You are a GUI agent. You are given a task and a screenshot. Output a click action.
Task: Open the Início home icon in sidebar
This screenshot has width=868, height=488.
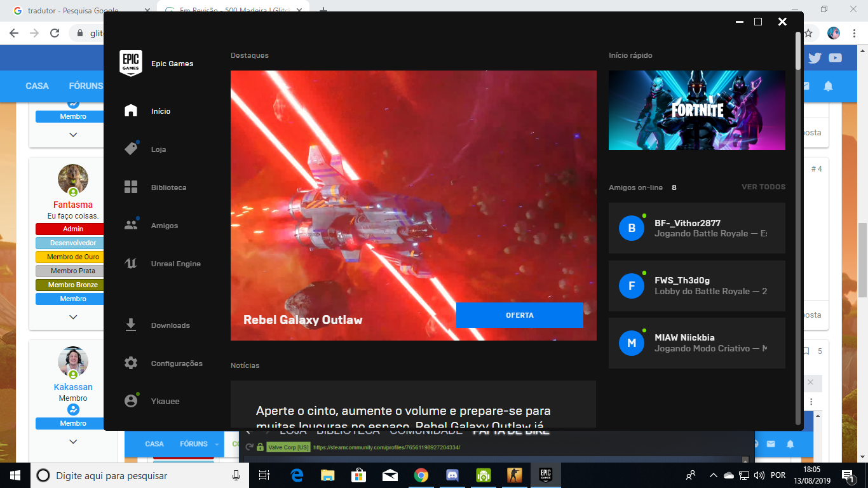[x=131, y=111]
